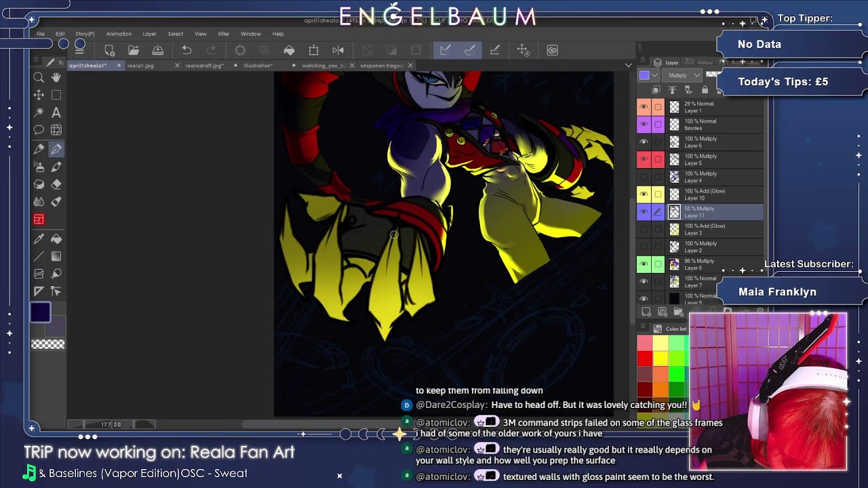The width and height of the screenshot is (868, 488).
Task: Open the Filter menu
Action: [x=224, y=34]
